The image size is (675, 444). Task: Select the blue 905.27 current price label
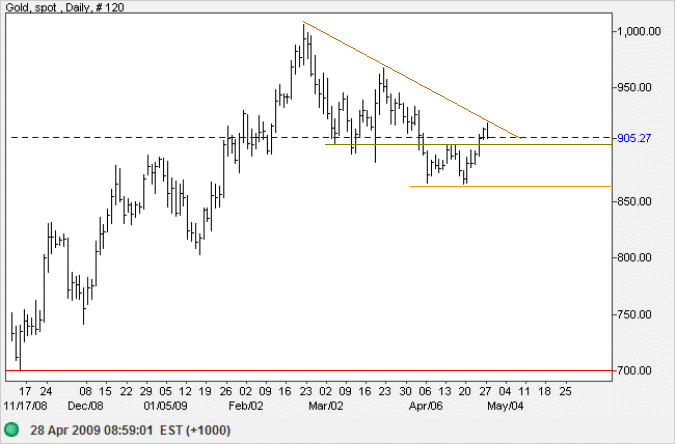tap(634, 138)
